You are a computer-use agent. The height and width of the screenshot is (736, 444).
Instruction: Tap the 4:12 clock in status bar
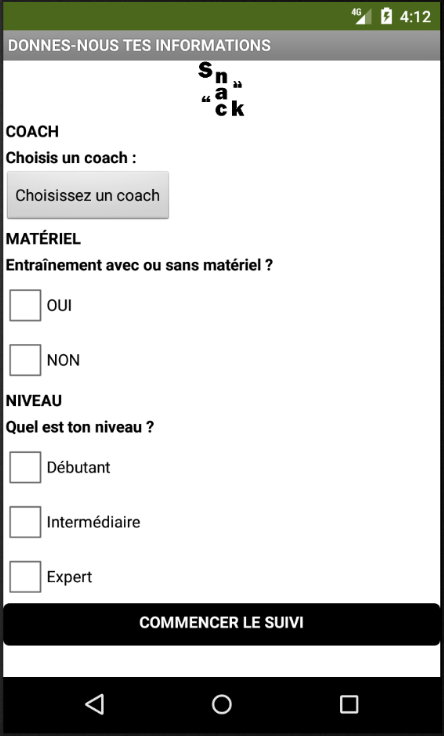click(415, 17)
